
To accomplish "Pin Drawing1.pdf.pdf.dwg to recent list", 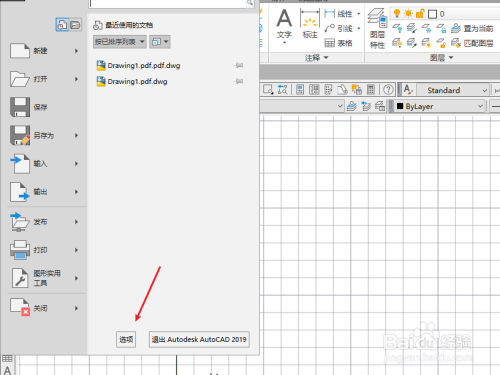I will tap(239, 65).
